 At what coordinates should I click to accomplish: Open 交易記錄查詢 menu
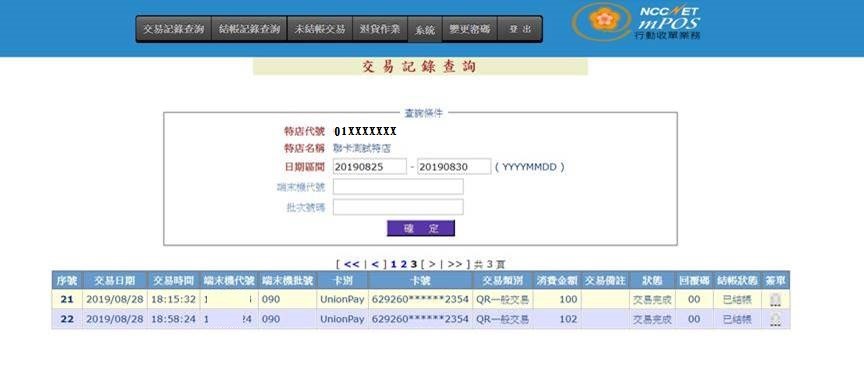point(174,29)
